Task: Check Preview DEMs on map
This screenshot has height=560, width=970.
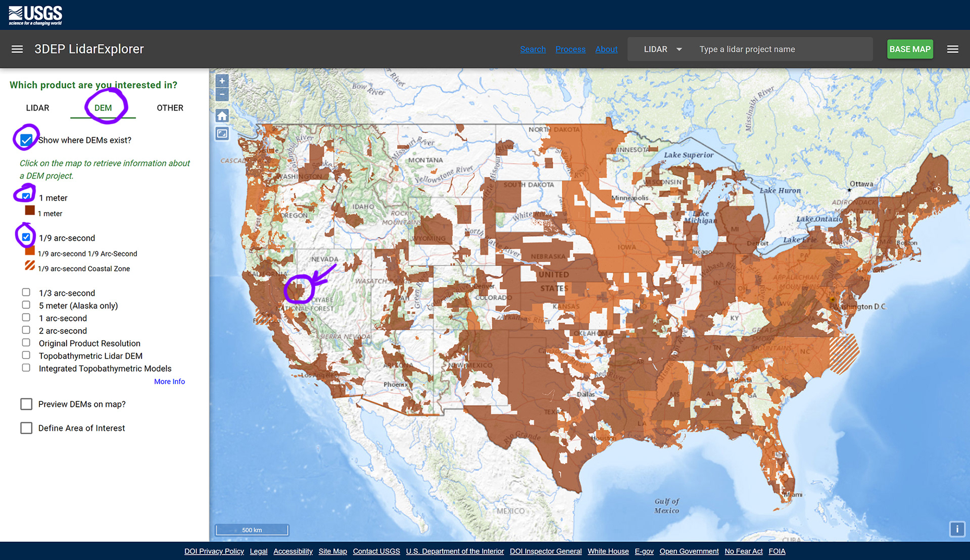Action: click(26, 404)
